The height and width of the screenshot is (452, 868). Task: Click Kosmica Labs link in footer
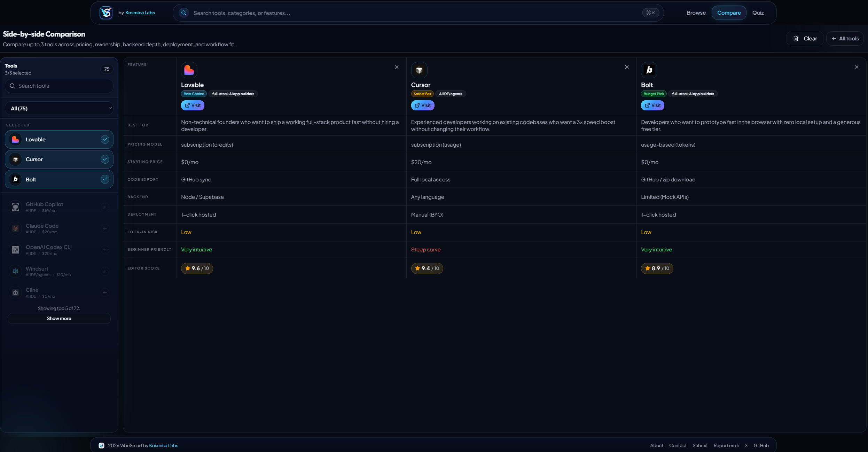163,445
